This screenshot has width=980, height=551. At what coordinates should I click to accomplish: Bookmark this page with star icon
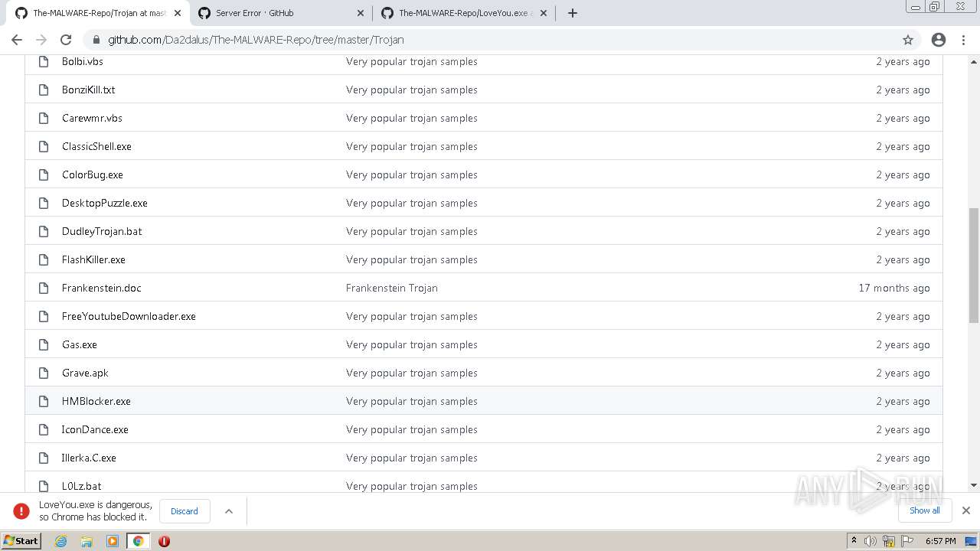908,40
